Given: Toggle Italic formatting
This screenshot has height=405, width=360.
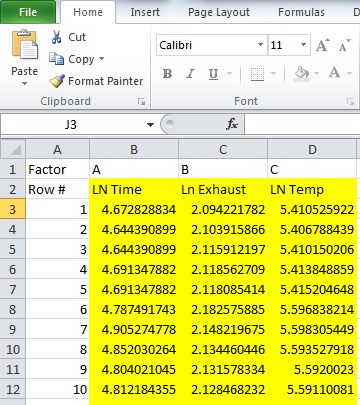Looking at the screenshot, I should 190,74.
